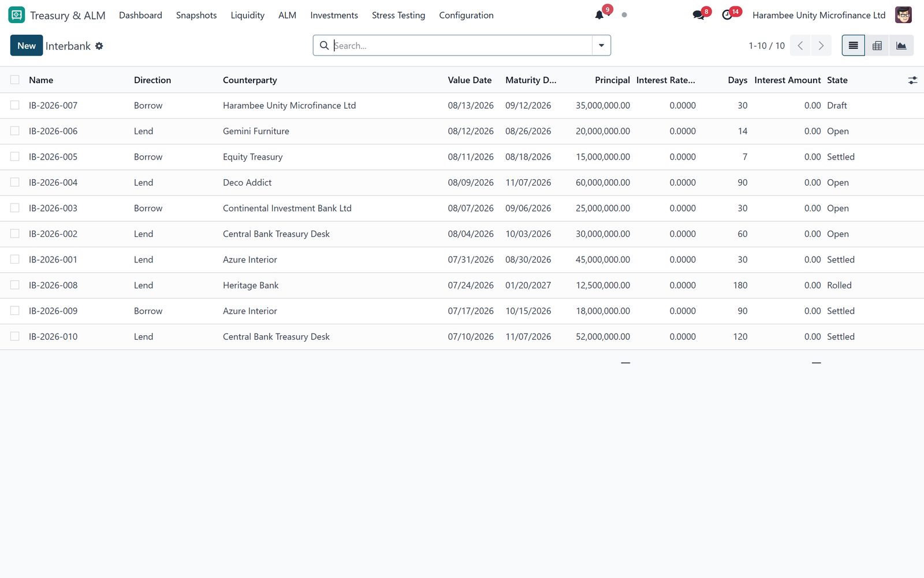The height and width of the screenshot is (578, 924).
Task: Click the Gemini Furniture counterparty cell
Action: tap(256, 131)
